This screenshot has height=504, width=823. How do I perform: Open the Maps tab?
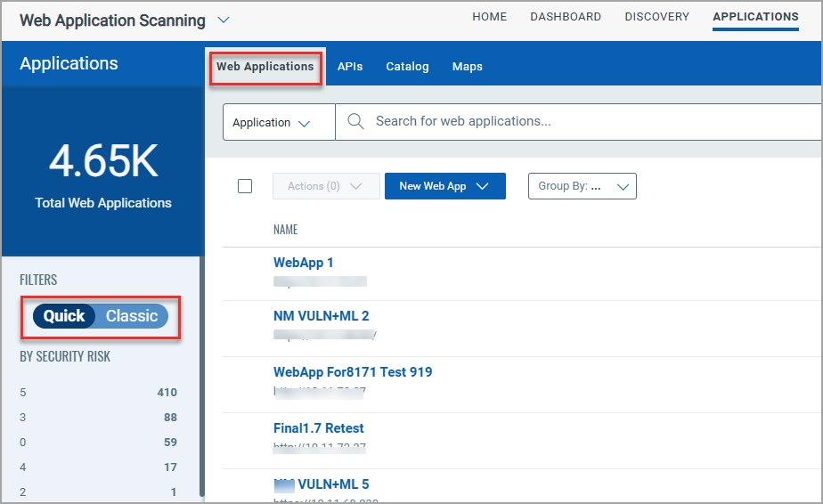pos(467,67)
